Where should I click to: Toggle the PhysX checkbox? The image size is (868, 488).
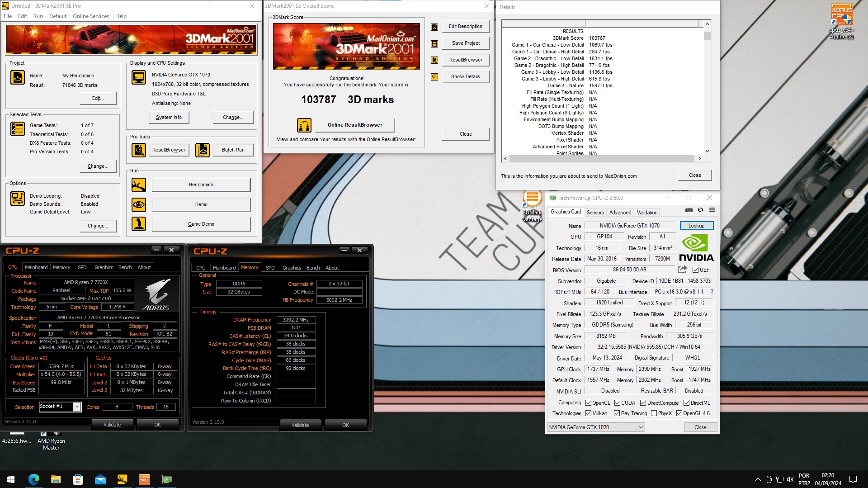[x=653, y=413]
